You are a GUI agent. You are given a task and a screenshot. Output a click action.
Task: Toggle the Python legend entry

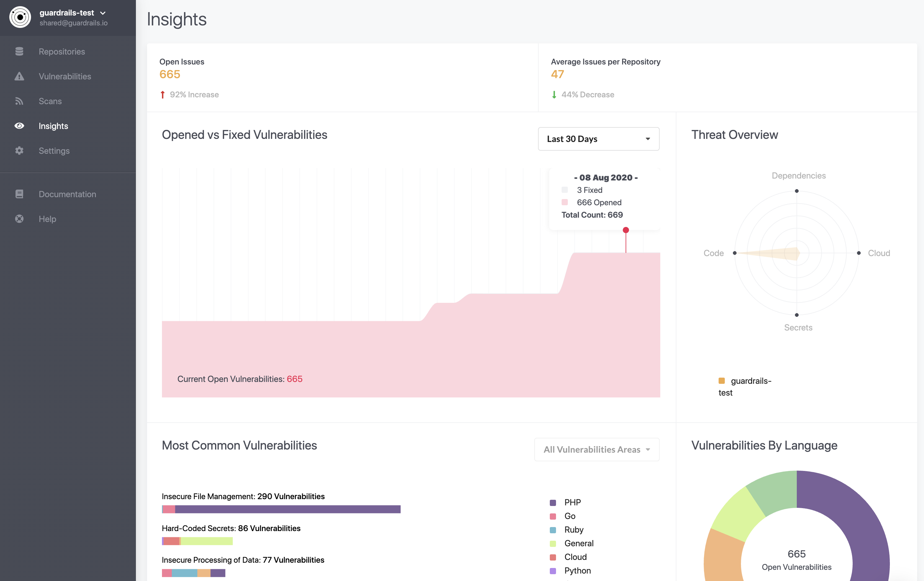(570, 571)
